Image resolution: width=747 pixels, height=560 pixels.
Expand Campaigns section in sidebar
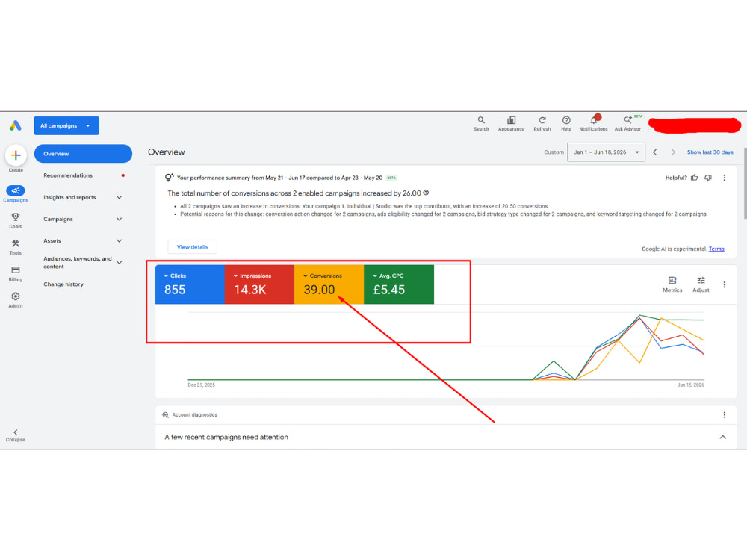coord(82,219)
